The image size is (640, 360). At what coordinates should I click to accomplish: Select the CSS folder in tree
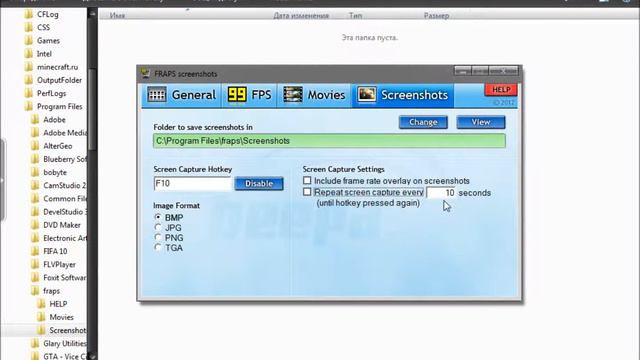[43, 27]
